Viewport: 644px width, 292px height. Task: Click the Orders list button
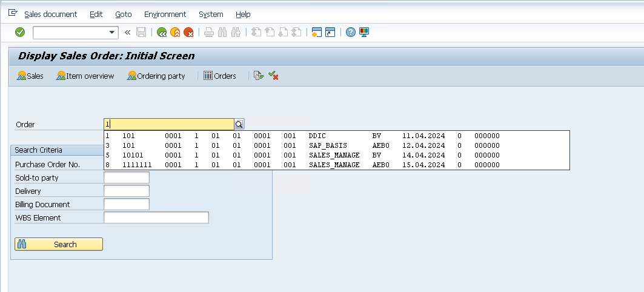tap(219, 76)
